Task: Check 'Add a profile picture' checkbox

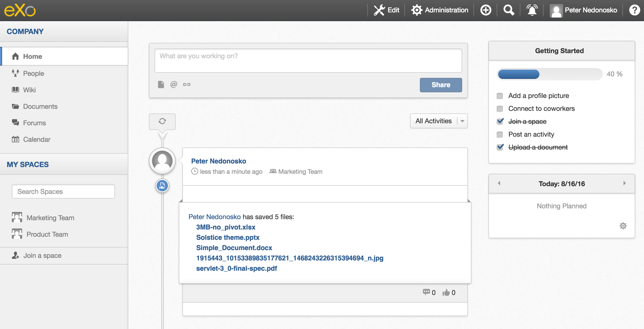Action: 500,96
